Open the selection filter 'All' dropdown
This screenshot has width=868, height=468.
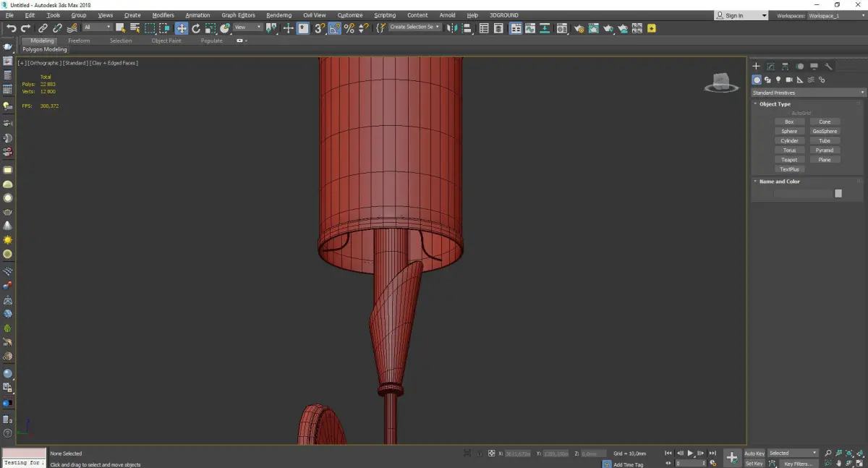[x=97, y=27]
